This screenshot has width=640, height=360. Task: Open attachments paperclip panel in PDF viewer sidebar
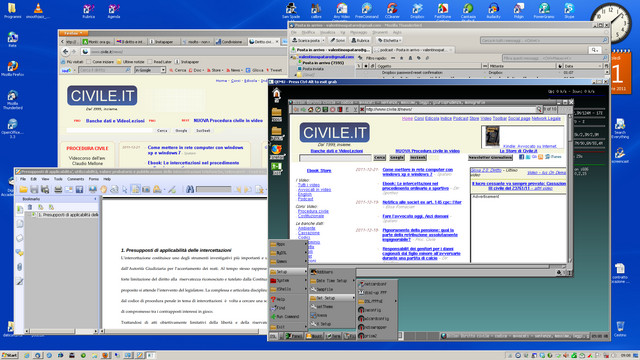[20, 267]
